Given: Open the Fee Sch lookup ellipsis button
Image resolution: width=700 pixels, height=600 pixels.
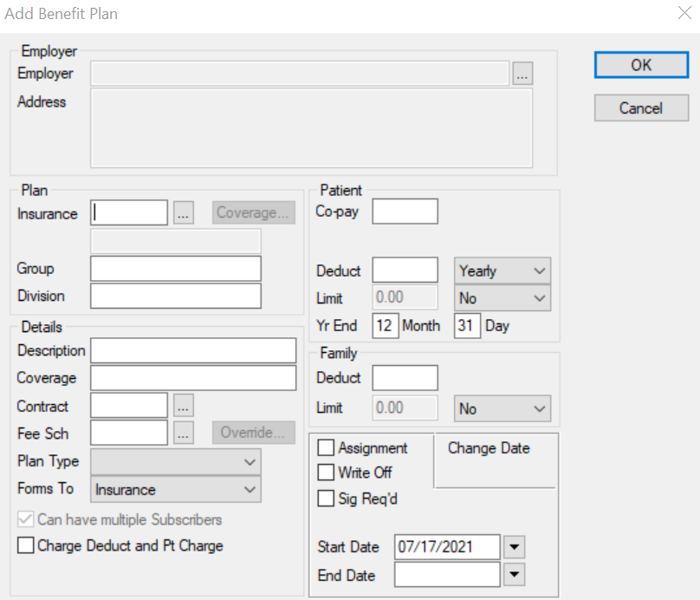Looking at the screenshot, I should click(183, 434).
